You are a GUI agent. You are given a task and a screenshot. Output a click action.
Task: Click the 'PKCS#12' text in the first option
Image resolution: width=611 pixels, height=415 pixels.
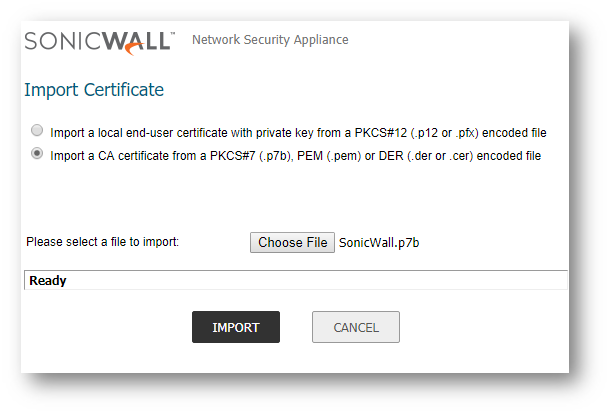380,133
